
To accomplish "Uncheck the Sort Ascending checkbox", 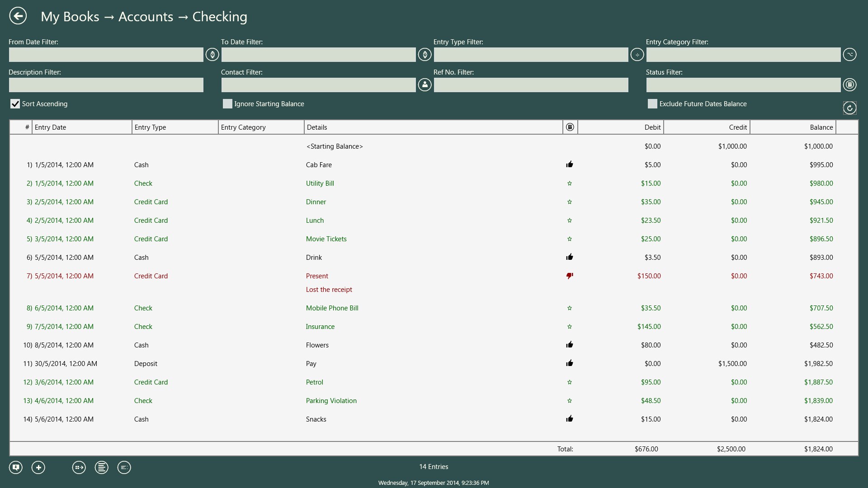I will coord(15,104).
